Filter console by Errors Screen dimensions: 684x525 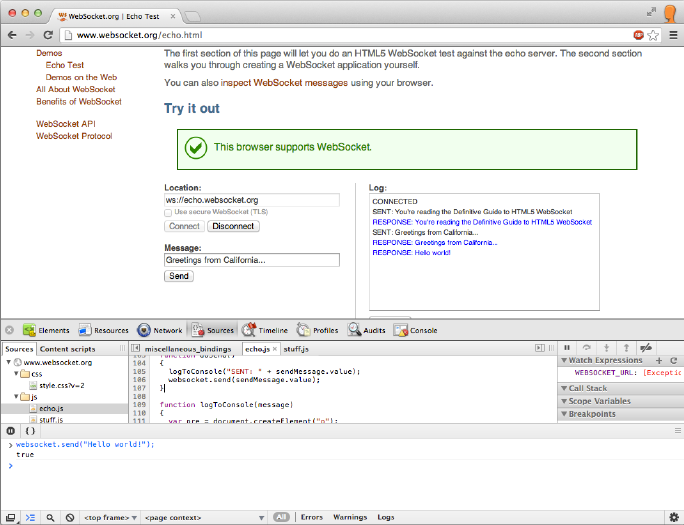(311, 517)
